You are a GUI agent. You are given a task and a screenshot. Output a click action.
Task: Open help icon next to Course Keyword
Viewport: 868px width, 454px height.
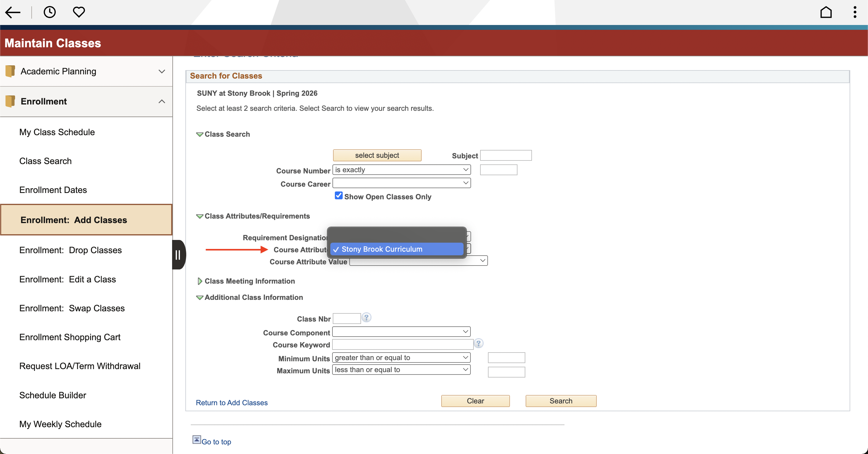point(479,343)
